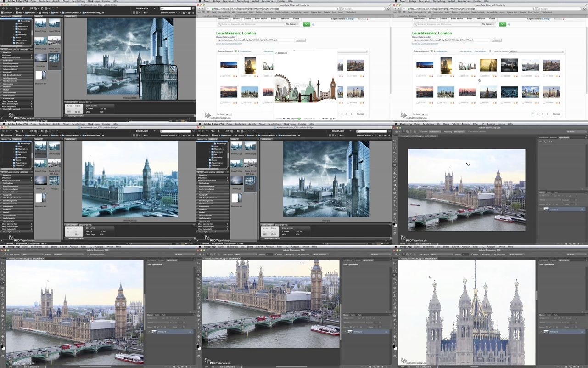Screen dimensions: 588x368
Task: Open Lesezeichen menu in top-right Safari menu bar
Action: pyautogui.click(x=464, y=1)
